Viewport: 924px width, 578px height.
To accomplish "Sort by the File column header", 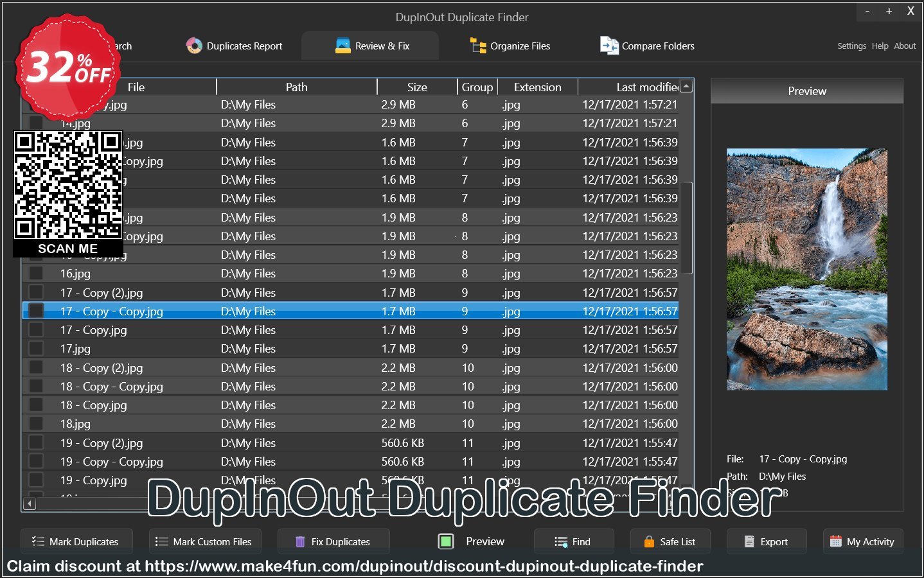I will click(136, 87).
